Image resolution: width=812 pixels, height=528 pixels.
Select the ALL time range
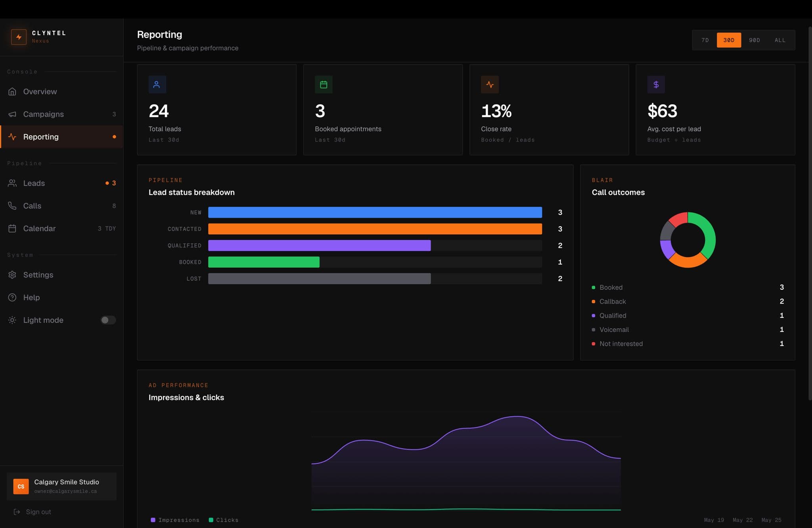(x=780, y=40)
